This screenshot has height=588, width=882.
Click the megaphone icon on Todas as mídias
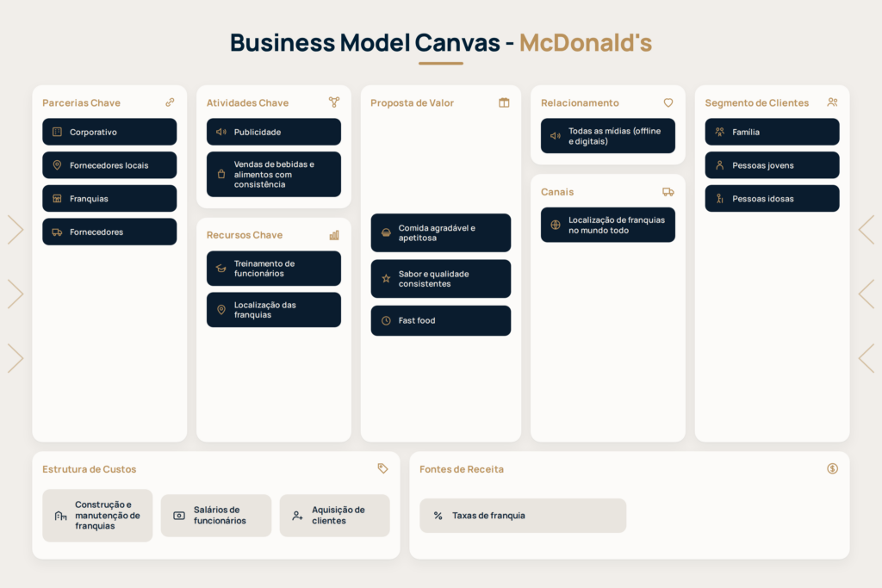(x=556, y=135)
